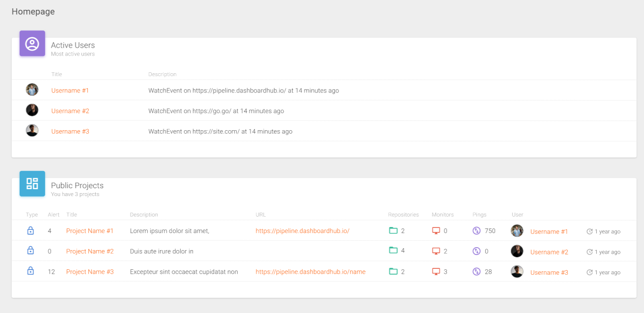The width and height of the screenshot is (644, 313).
Task: Click Username #2's avatar in Public Projects
Action: 517,251
